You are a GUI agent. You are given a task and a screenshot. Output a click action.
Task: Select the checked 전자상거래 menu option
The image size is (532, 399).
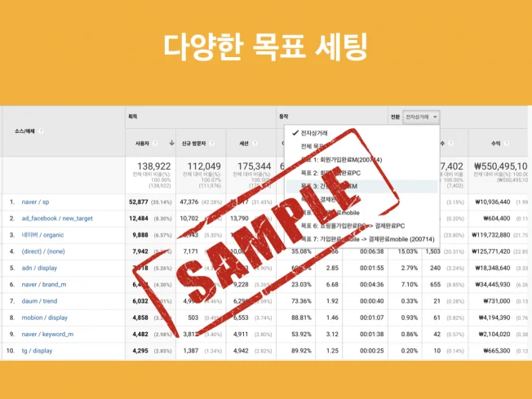[x=361, y=133]
